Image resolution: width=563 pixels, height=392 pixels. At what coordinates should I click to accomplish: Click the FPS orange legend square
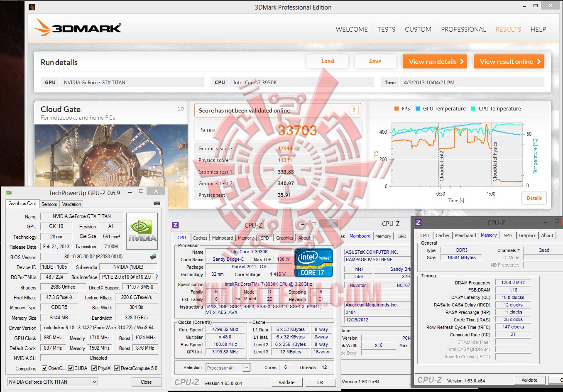tap(397, 109)
